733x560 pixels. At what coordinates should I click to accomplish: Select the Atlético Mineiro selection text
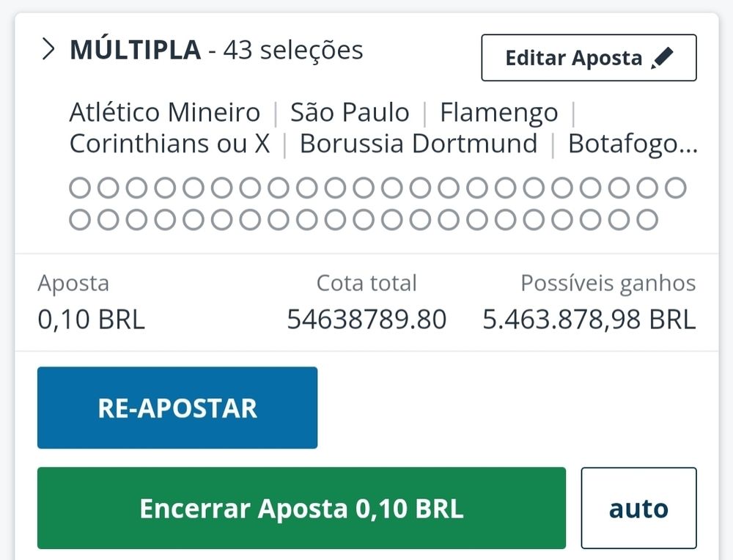(x=164, y=112)
